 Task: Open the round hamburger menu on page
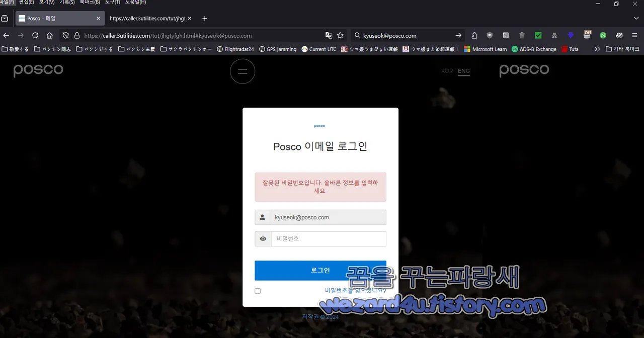coord(243,71)
